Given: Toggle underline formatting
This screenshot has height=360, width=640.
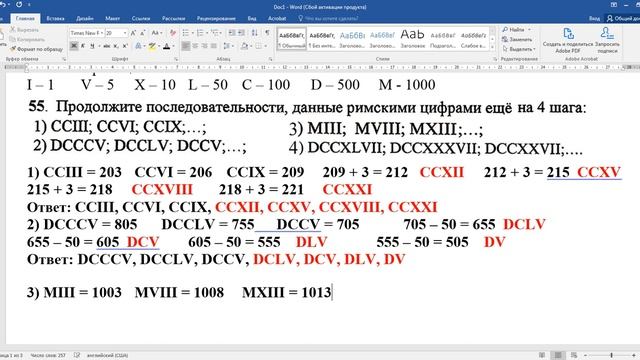Looking at the screenshot, I should [x=92, y=46].
